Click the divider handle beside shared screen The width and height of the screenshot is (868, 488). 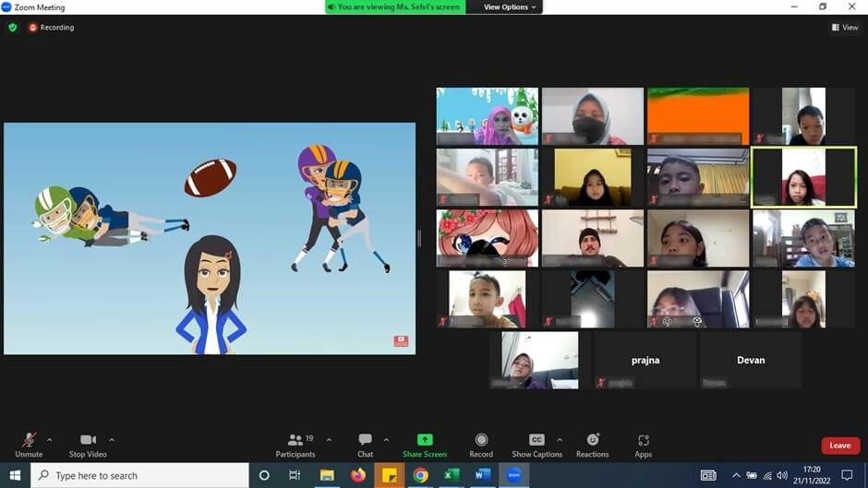419,238
